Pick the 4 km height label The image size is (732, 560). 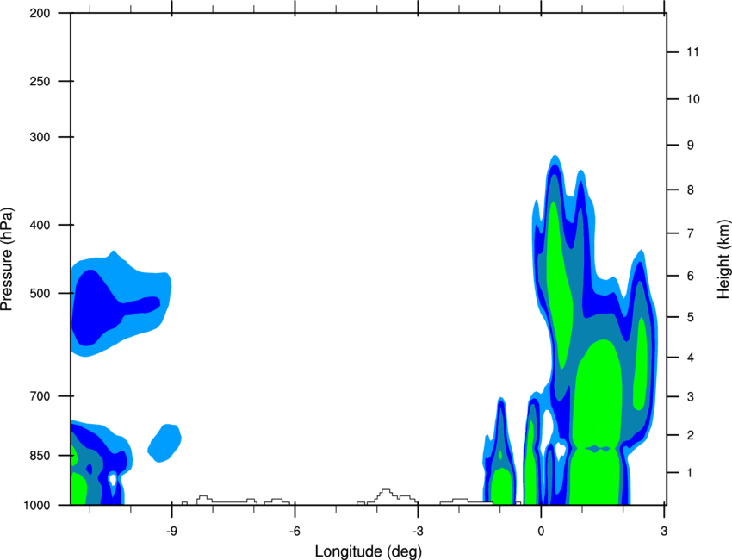690,358
